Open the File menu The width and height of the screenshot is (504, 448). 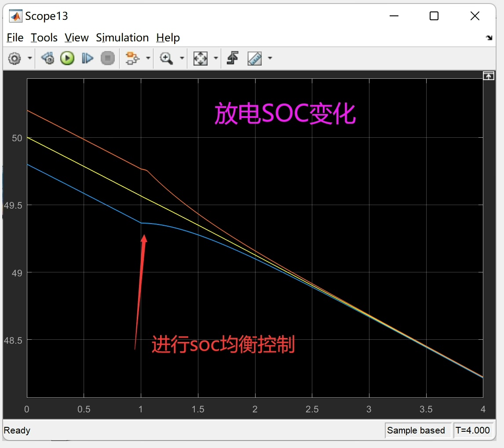(15, 38)
